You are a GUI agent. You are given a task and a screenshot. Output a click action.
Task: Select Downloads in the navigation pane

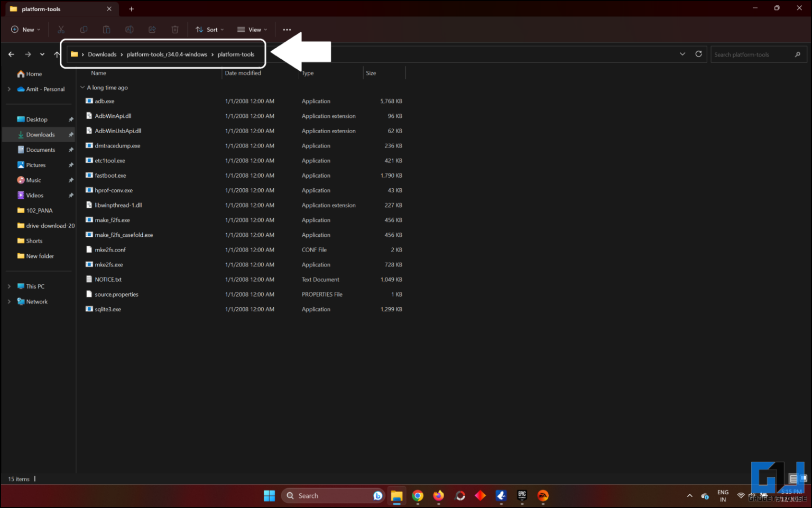pos(40,135)
